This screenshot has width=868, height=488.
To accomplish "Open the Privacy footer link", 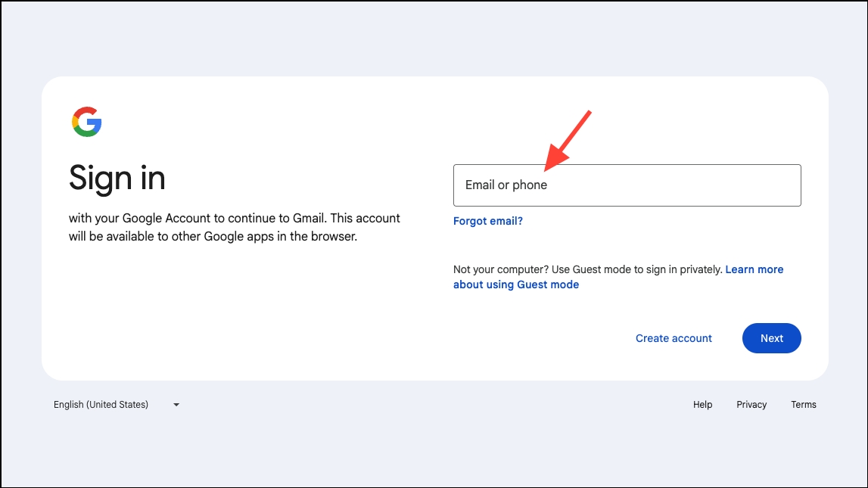I will (751, 405).
